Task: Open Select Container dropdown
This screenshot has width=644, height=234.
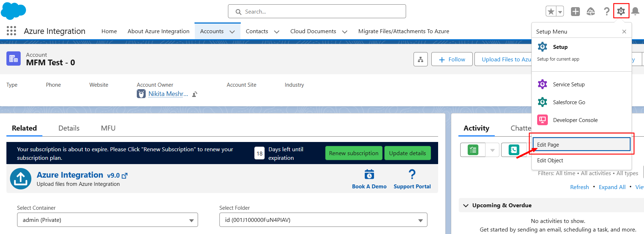Action: click(108, 220)
